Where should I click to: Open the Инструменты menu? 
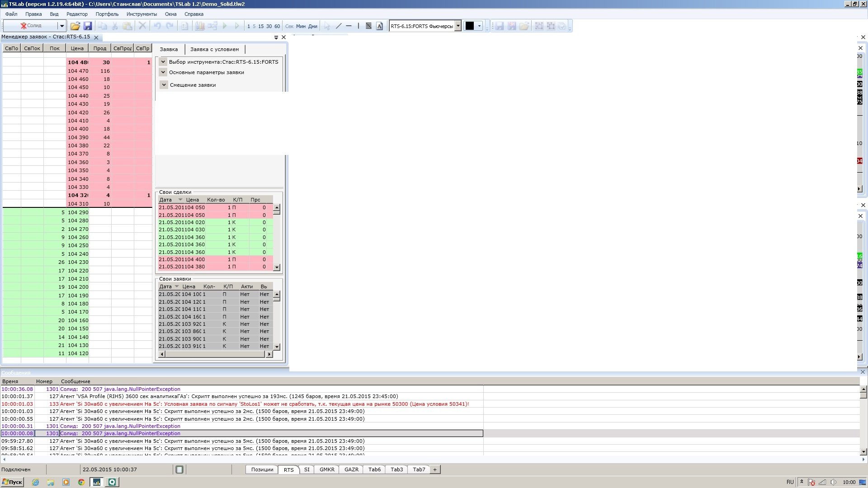coord(142,14)
